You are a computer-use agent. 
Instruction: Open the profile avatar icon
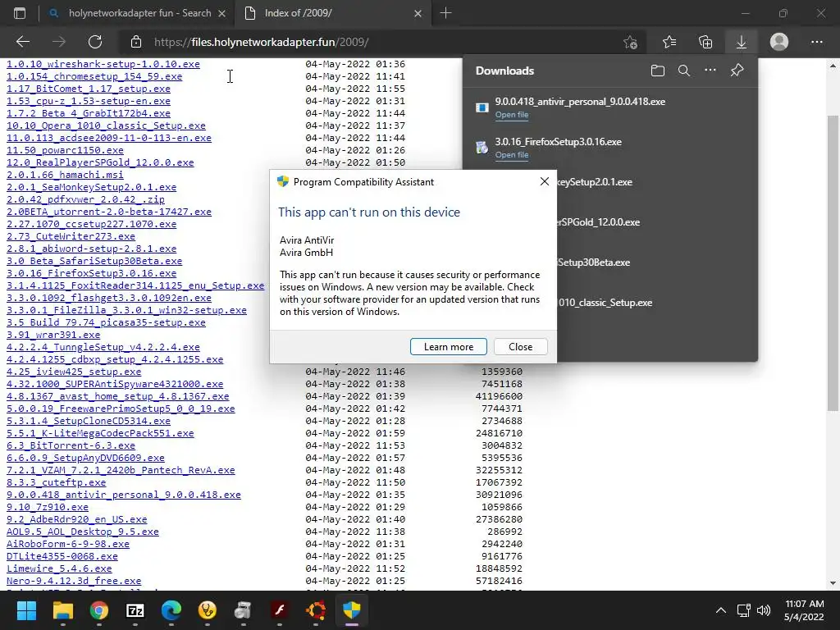point(779,42)
